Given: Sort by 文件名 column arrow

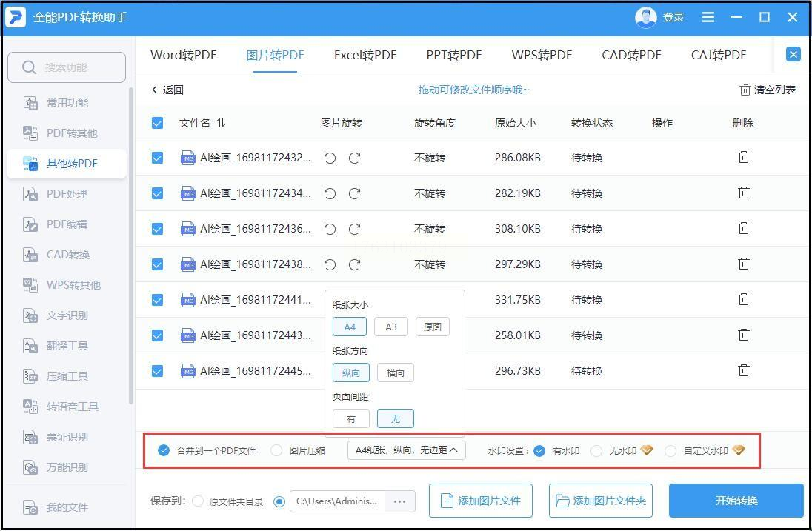Looking at the screenshot, I should coord(221,123).
